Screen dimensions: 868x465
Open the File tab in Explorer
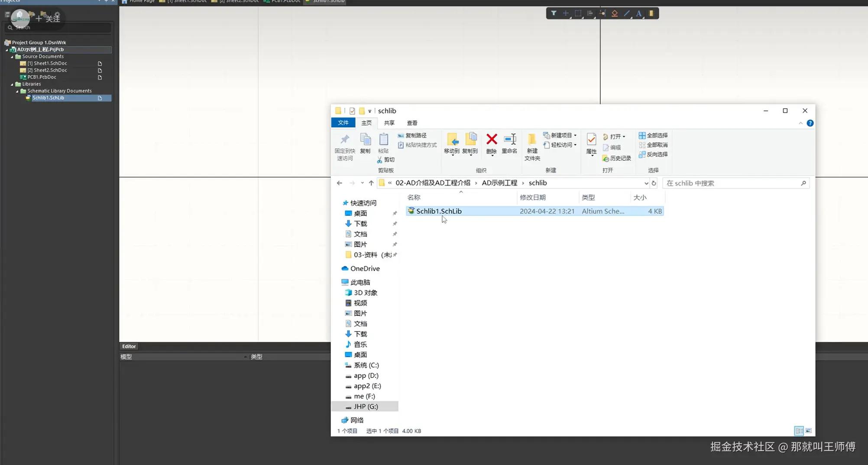point(343,123)
